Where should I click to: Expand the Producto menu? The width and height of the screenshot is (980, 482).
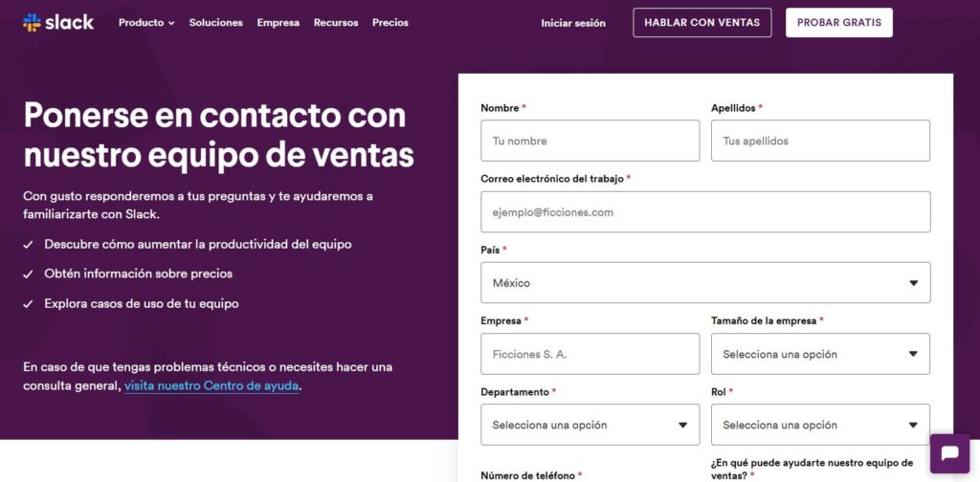point(146,23)
